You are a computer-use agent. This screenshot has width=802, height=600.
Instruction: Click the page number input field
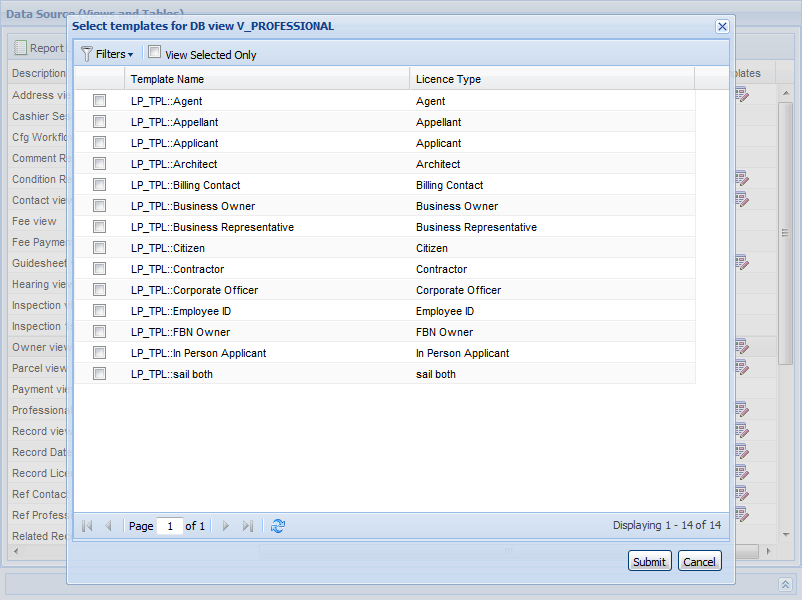tap(170, 526)
